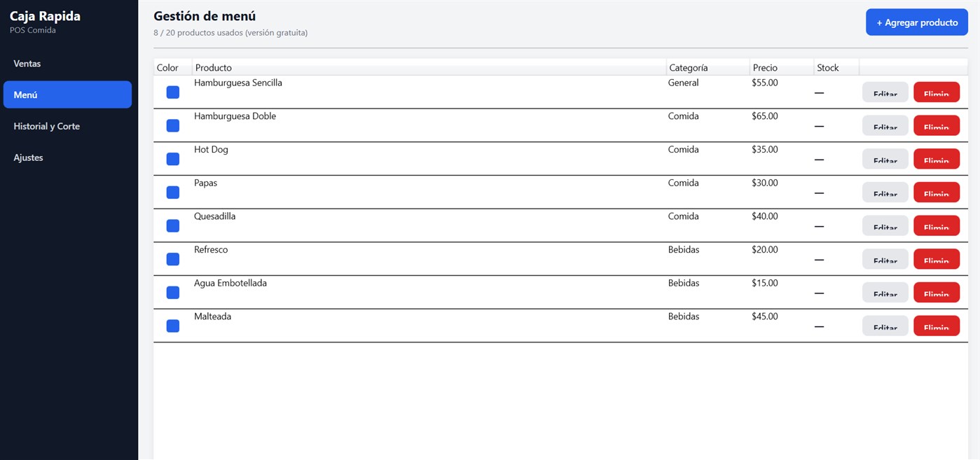980x460 pixels.
Task: Edit the Papas row
Action: pos(885,193)
